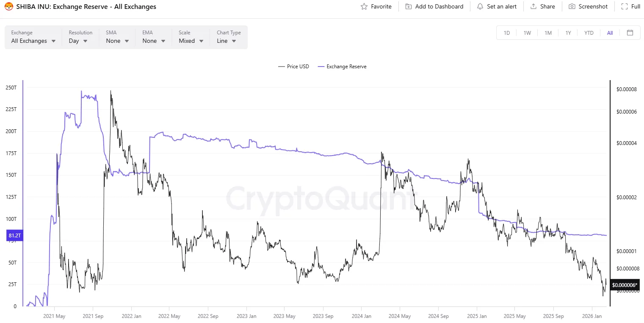Image resolution: width=644 pixels, height=323 pixels.
Task: Open the SMA dropdown set to None
Action: tap(117, 41)
